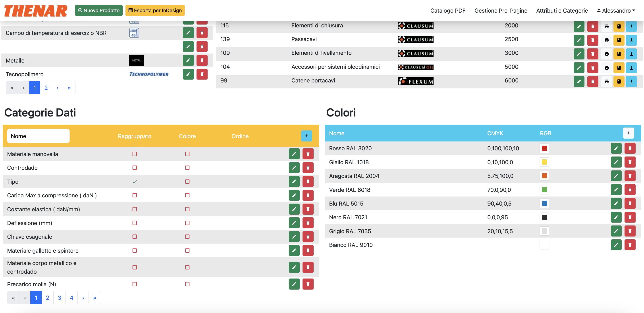
Task: Edit the Tipo data category
Action: point(294,181)
